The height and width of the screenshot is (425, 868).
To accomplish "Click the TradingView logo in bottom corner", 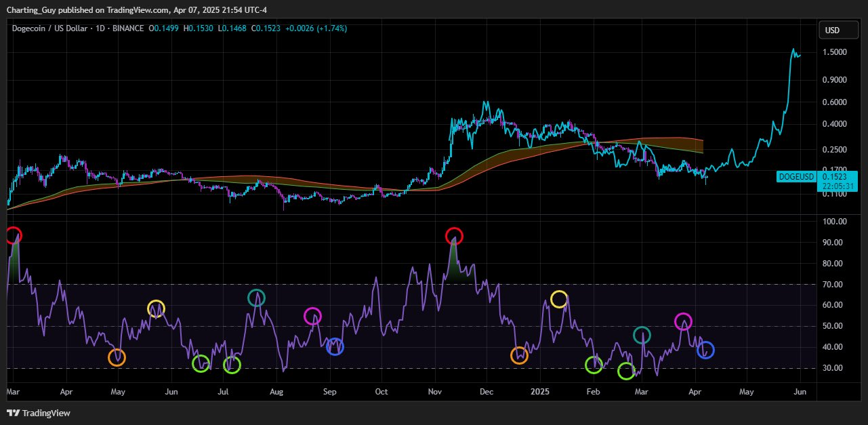I will (39, 413).
